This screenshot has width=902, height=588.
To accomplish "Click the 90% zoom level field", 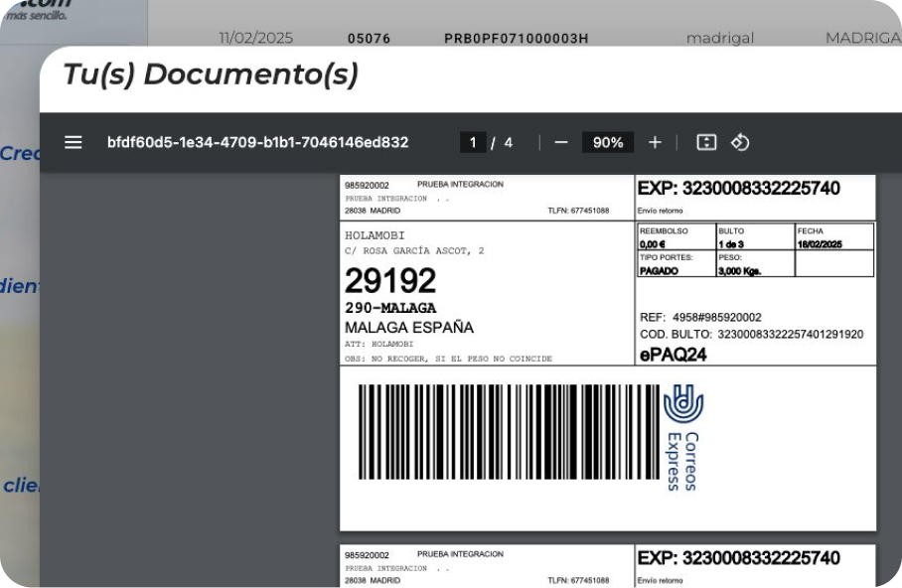I will pos(608,142).
